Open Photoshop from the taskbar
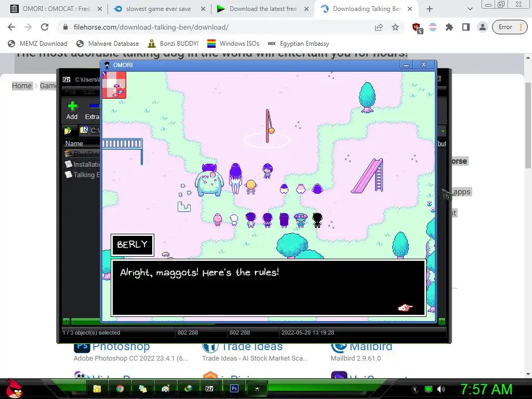This screenshot has width=532, height=399. click(x=234, y=389)
